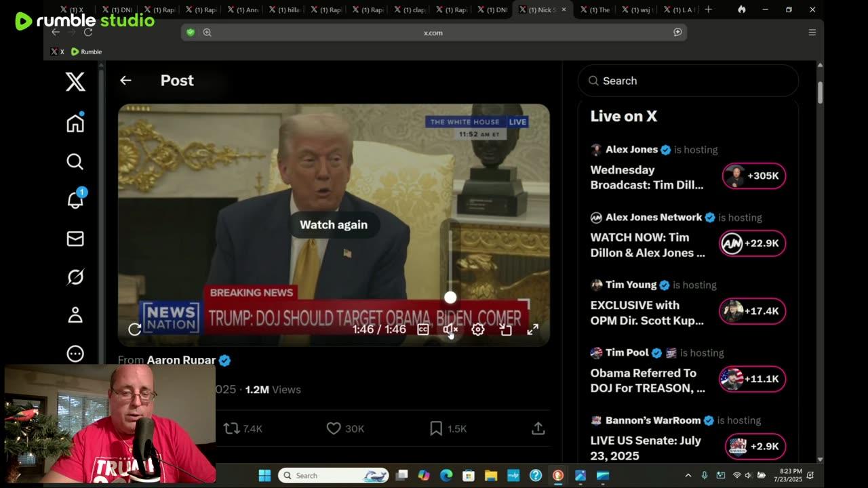Join Bannon's WarRoom +2.9K stream
This screenshot has height=488, width=868.
(755, 446)
